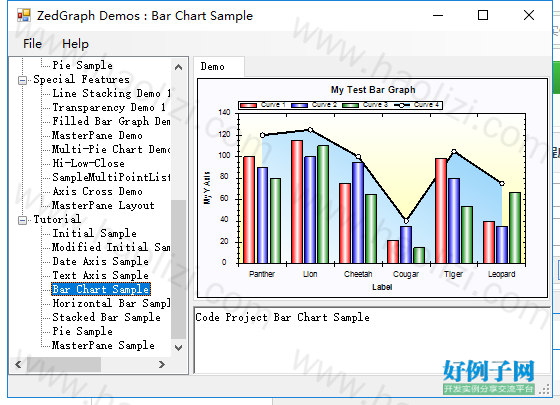Select Hi-Low-Close tree item
The width and height of the screenshot is (560, 405).
pyautogui.click(x=89, y=164)
